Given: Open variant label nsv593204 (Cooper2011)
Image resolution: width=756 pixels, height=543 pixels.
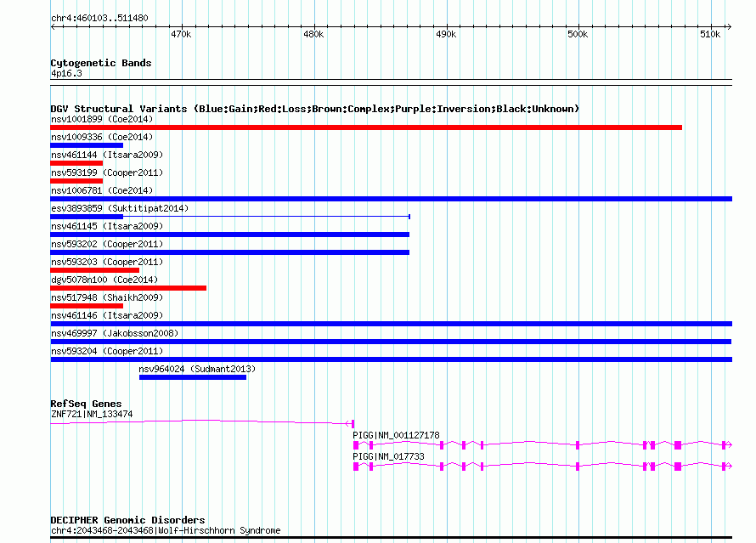Looking at the screenshot, I should click(x=107, y=351).
